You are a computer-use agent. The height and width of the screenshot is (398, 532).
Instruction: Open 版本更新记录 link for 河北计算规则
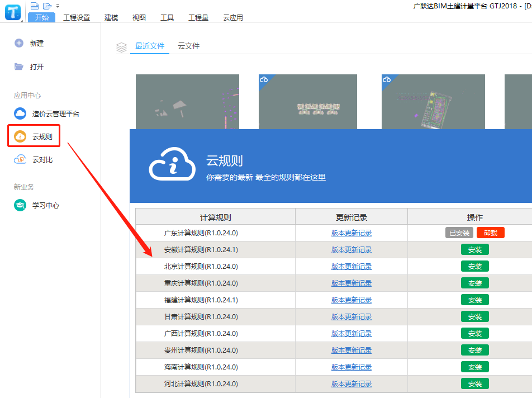(351, 384)
